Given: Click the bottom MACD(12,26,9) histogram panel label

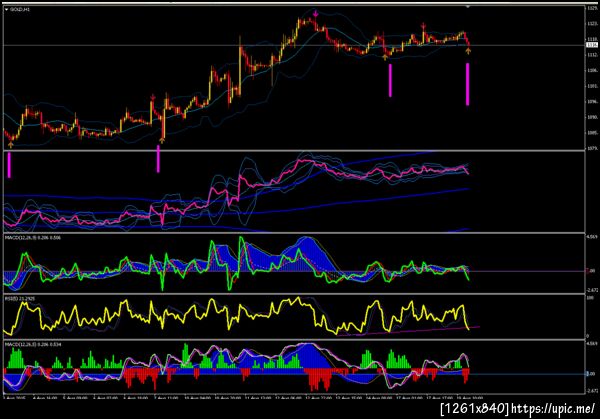Looking at the screenshot, I should (x=33, y=344).
